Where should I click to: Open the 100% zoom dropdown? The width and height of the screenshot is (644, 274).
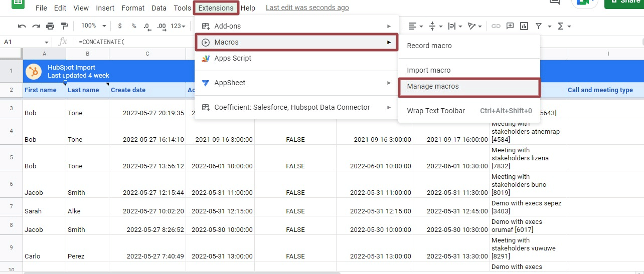point(94,26)
